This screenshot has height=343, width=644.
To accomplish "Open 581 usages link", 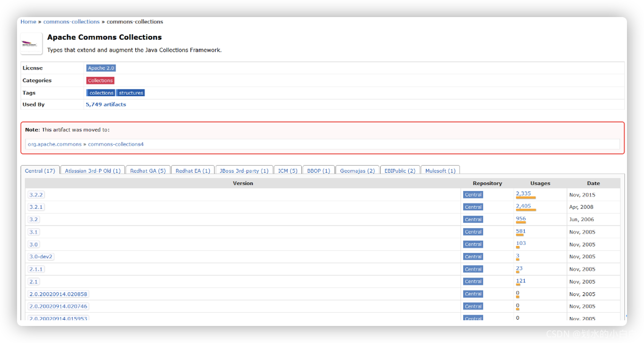I will tap(521, 231).
